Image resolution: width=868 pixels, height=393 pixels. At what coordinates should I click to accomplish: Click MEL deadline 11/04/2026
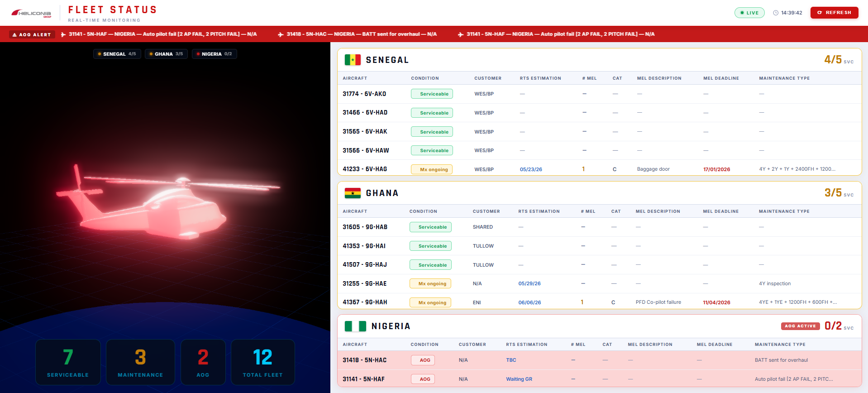pyautogui.click(x=716, y=302)
